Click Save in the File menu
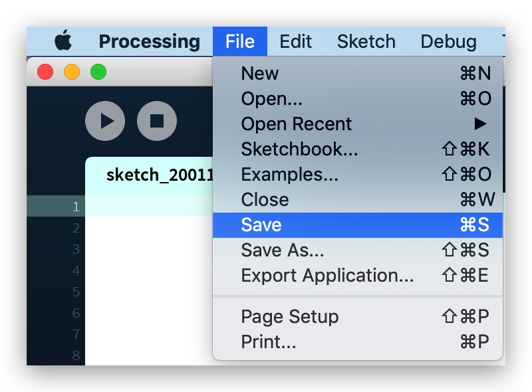This screenshot has height=392, width=532. point(358,225)
